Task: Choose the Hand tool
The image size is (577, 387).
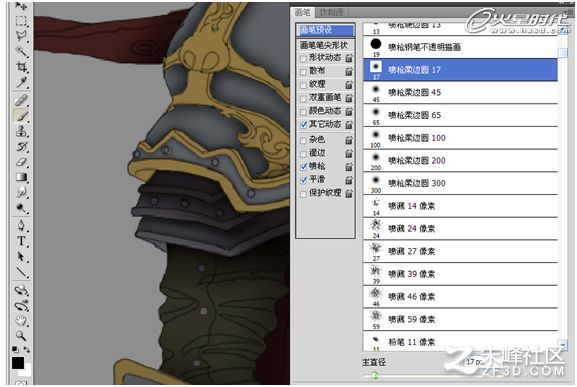Action: pos(21,321)
